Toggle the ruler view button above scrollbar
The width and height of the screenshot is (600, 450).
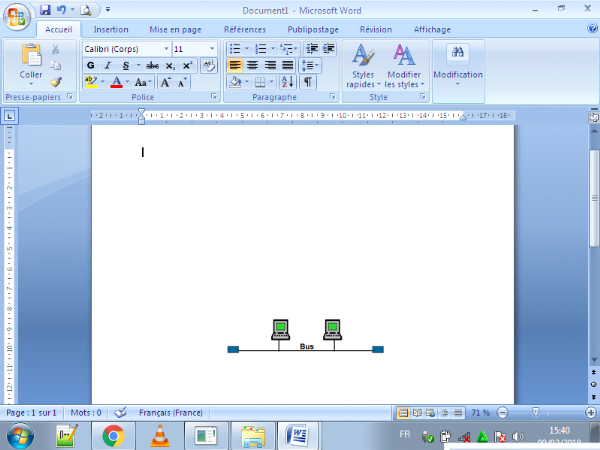click(x=594, y=117)
